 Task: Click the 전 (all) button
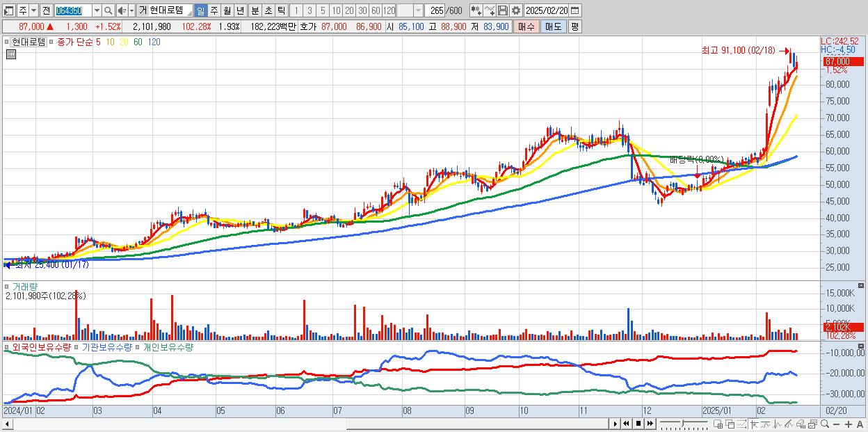pyautogui.click(x=46, y=10)
